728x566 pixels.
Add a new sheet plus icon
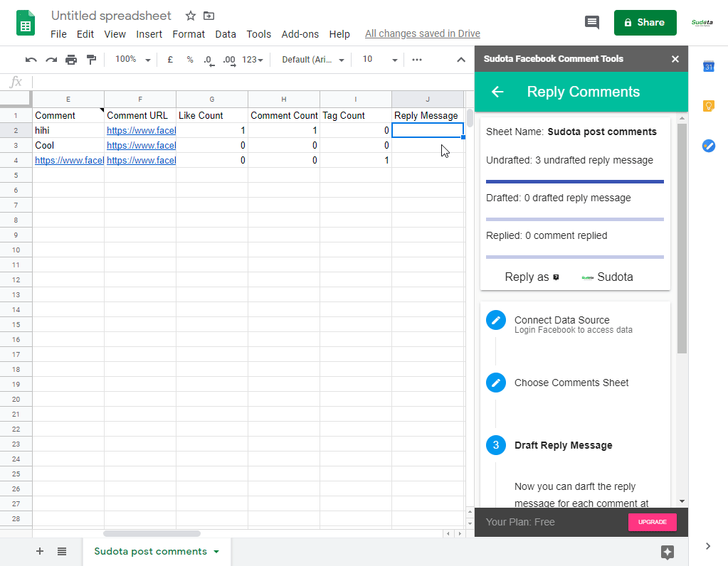pyautogui.click(x=40, y=551)
